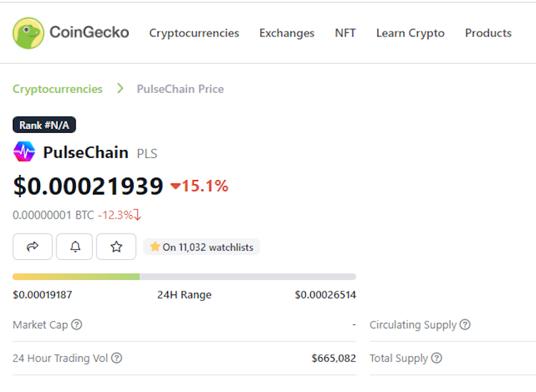The height and width of the screenshot is (392, 536).
Task: Click the share arrow button
Action: coord(32,246)
